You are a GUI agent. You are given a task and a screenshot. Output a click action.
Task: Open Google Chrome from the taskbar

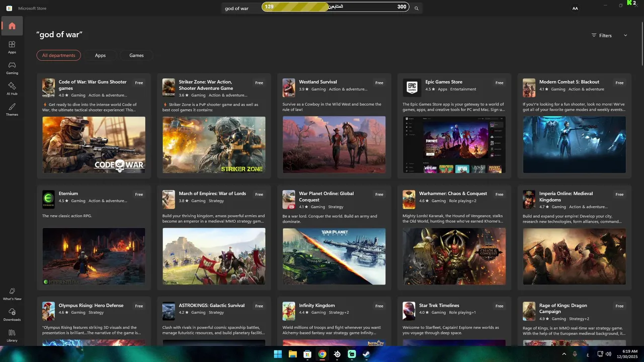(x=322, y=354)
